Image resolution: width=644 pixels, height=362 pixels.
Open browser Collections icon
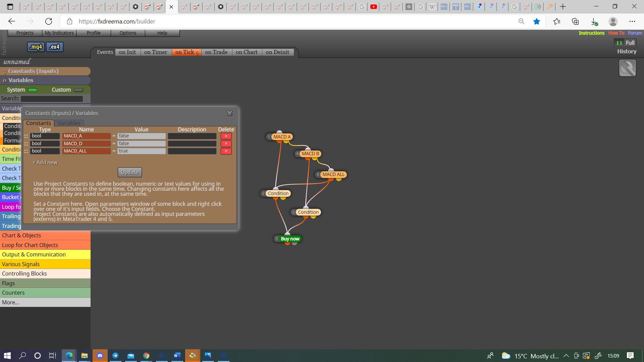575,21
